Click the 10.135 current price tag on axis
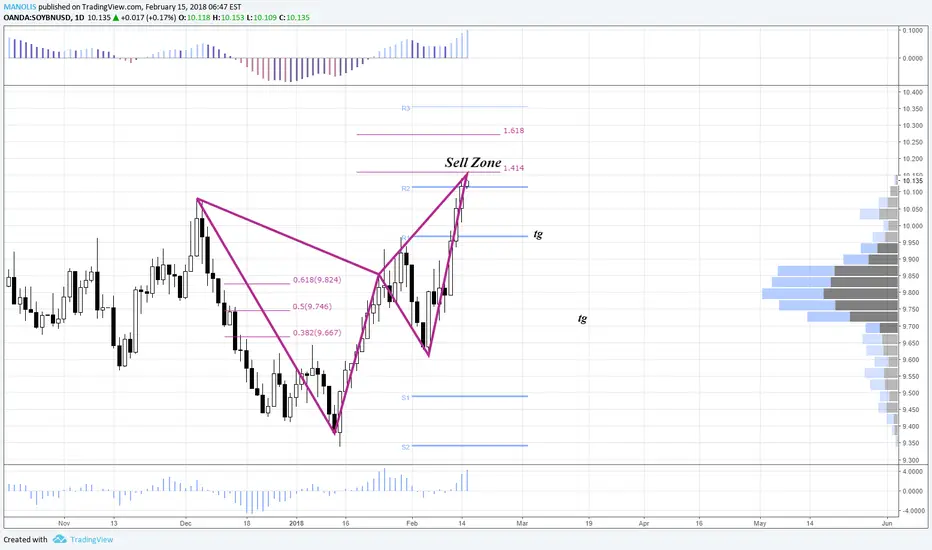This screenshot has height=550, width=932. pyautogui.click(x=912, y=181)
